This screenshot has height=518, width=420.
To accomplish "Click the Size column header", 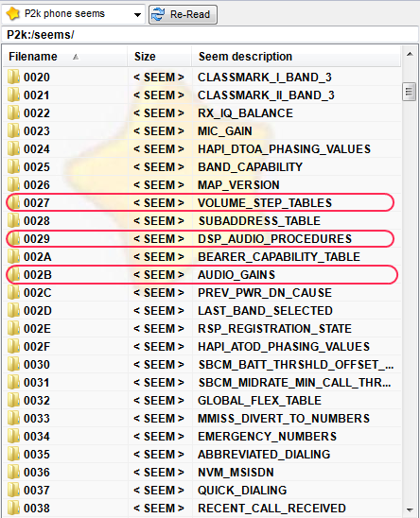I will [160, 57].
